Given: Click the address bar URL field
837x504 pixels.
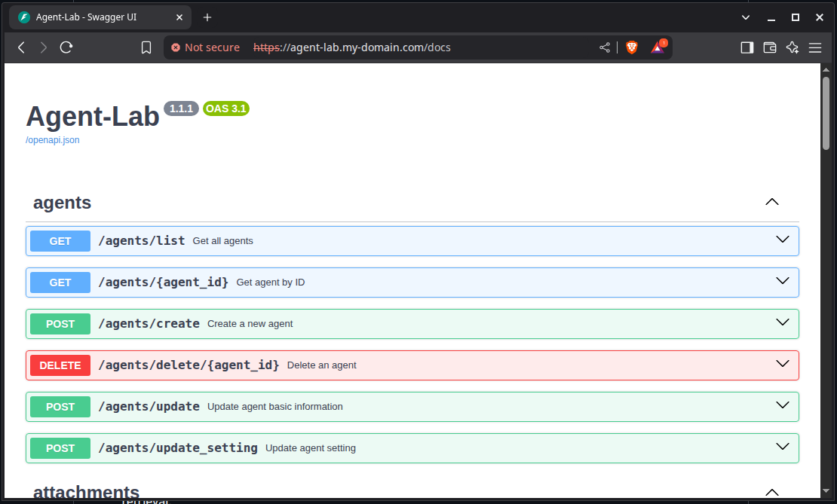Looking at the screenshot, I should (416, 47).
